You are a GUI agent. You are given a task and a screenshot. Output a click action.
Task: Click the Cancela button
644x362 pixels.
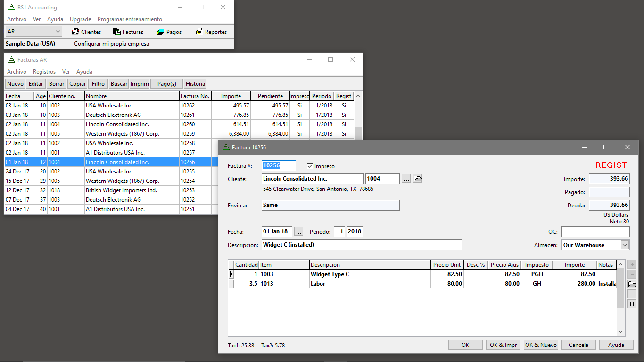(578, 345)
